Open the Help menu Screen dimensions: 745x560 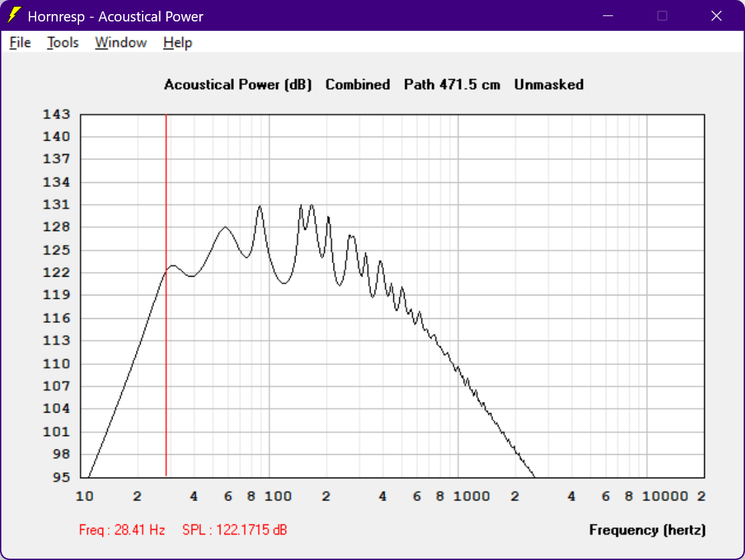pos(178,43)
